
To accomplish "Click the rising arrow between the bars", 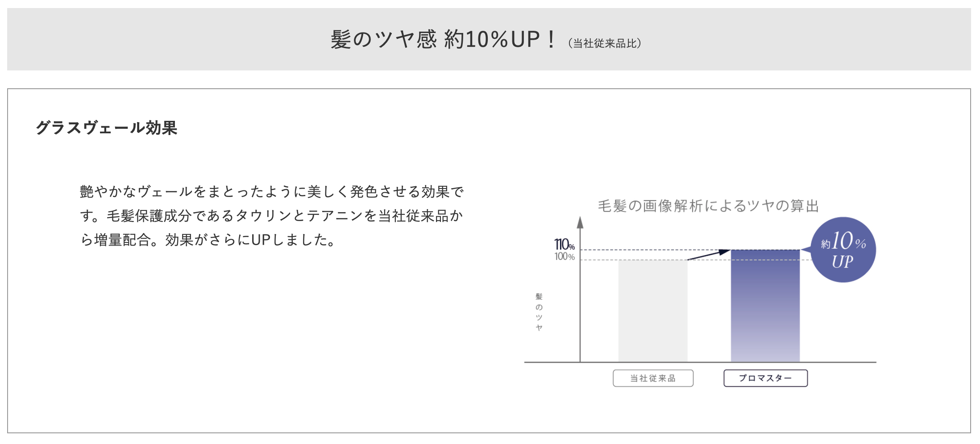I will coord(709,255).
